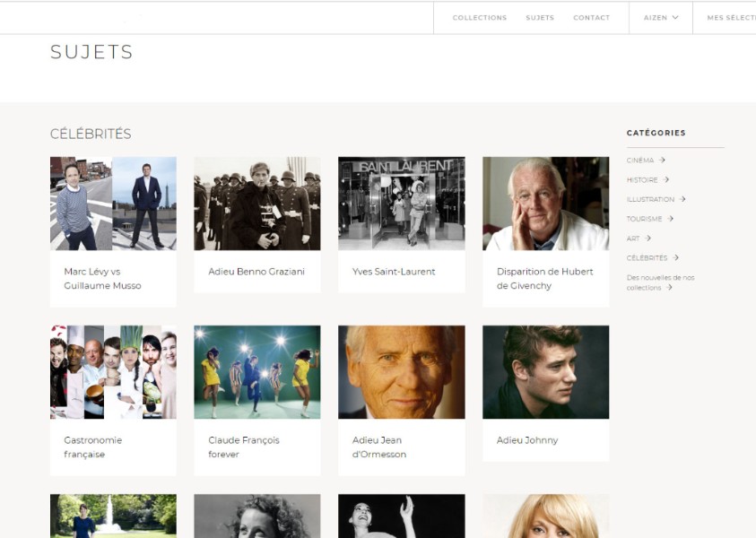This screenshot has height=538, width=756.
Task: Click the Célébrités section heading
Action: 91,134
